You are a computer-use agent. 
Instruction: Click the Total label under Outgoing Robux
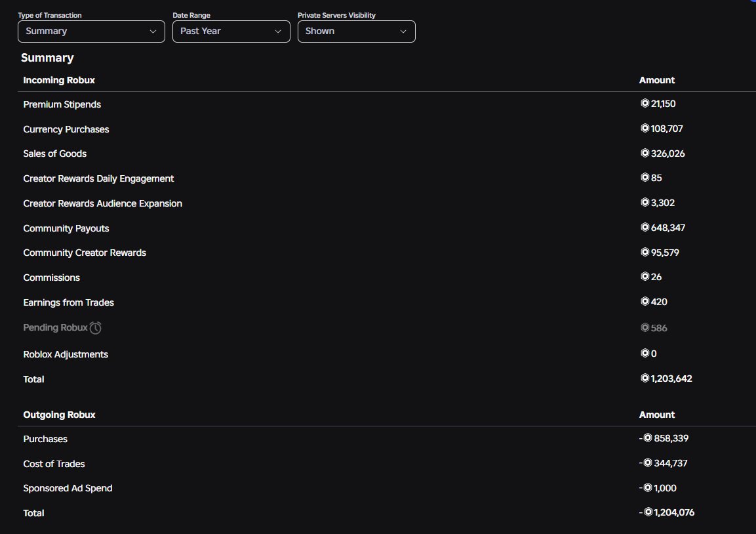[33, 513]
